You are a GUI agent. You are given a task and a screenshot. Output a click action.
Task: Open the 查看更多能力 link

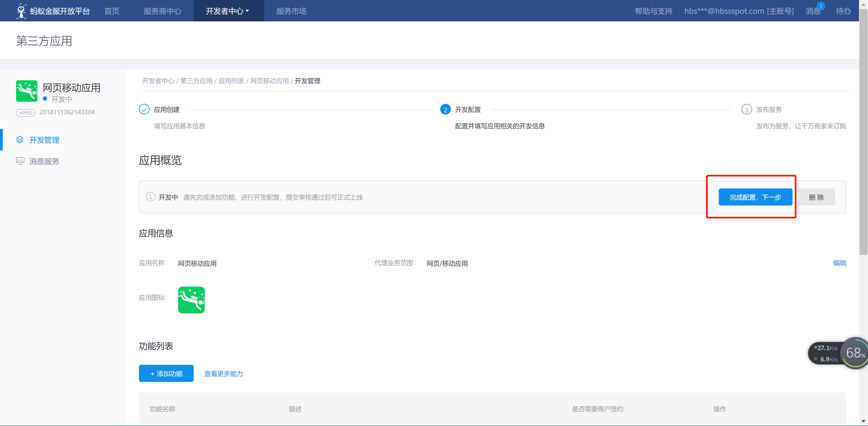coord(223,373)
